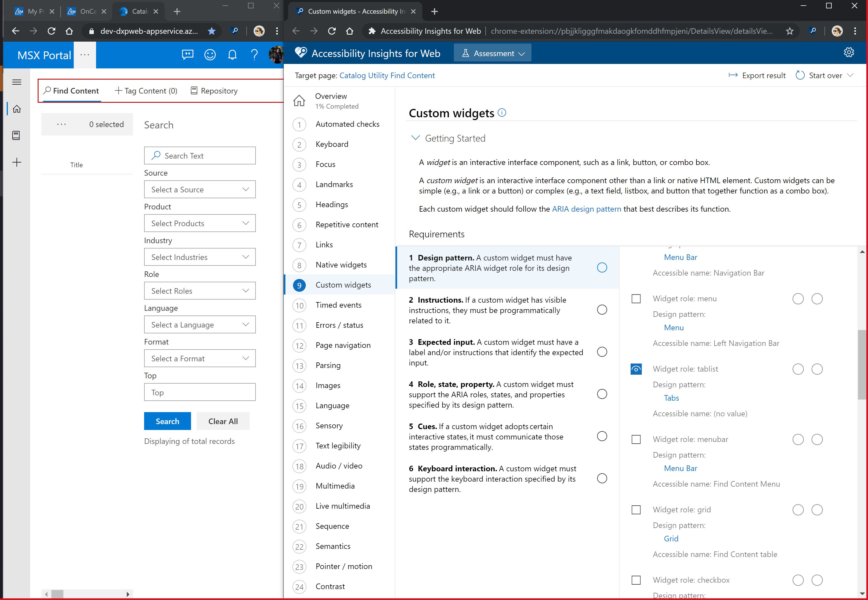Click the blue Search button
Screen dimensions: 868x600
(x=167, y=421)
